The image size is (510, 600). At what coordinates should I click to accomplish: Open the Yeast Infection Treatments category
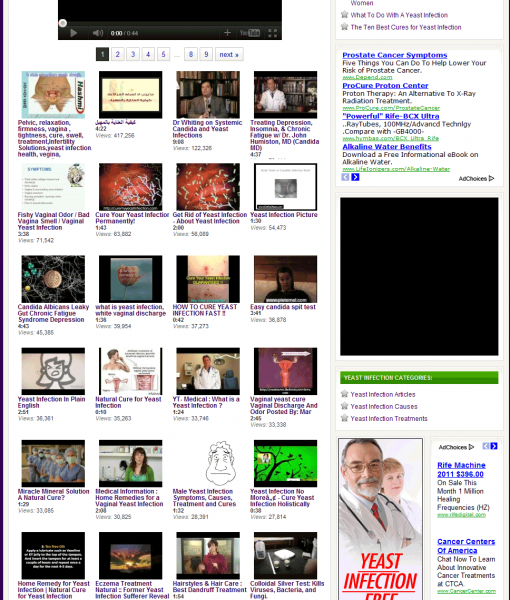click(x=389, y=419)
